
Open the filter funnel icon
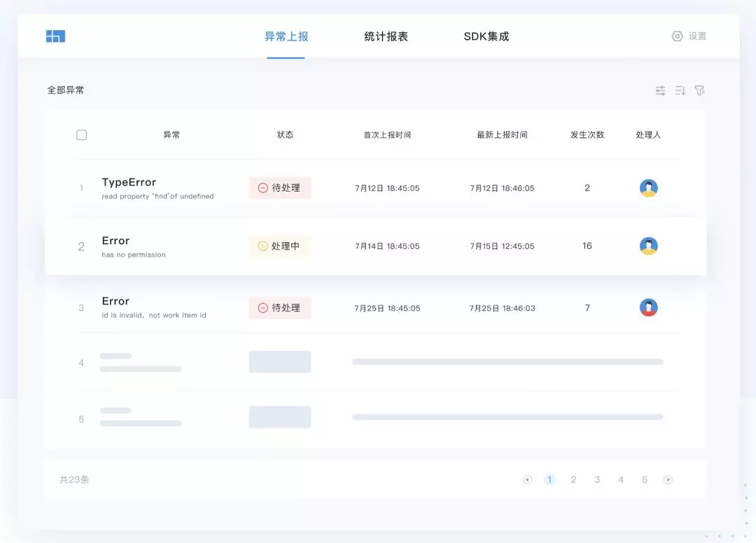[x=699, y=90]
